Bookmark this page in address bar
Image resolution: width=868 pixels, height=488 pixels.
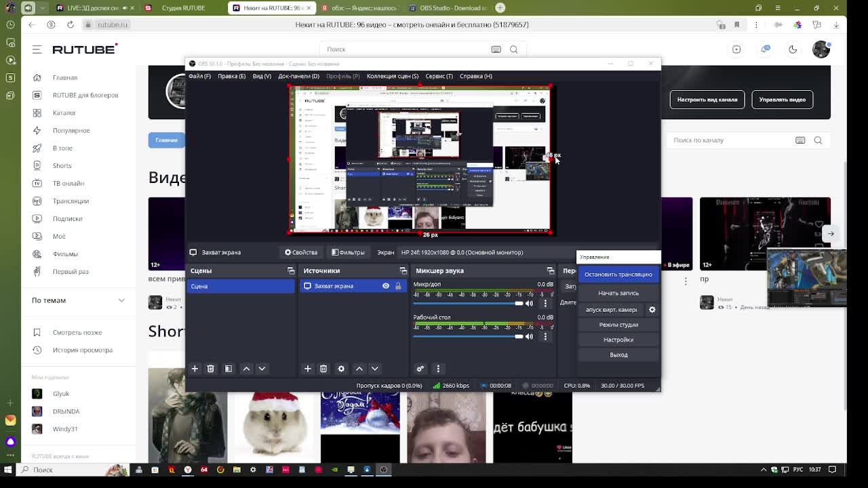(736, 24)
